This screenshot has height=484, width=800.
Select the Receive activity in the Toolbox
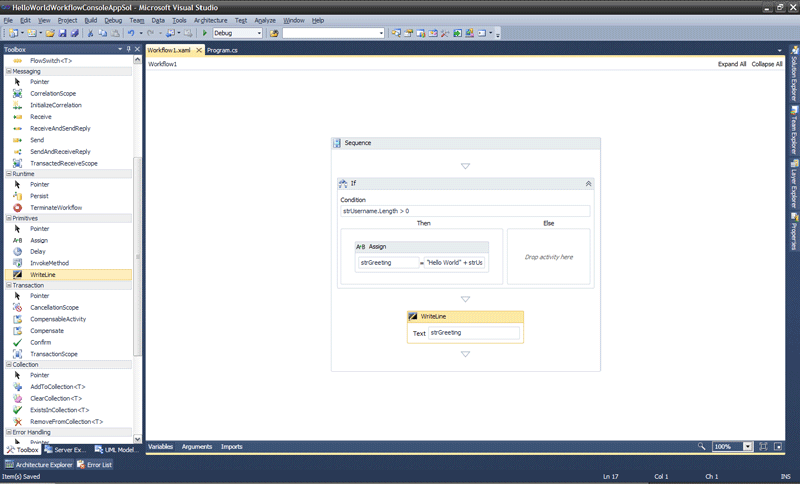68,117
